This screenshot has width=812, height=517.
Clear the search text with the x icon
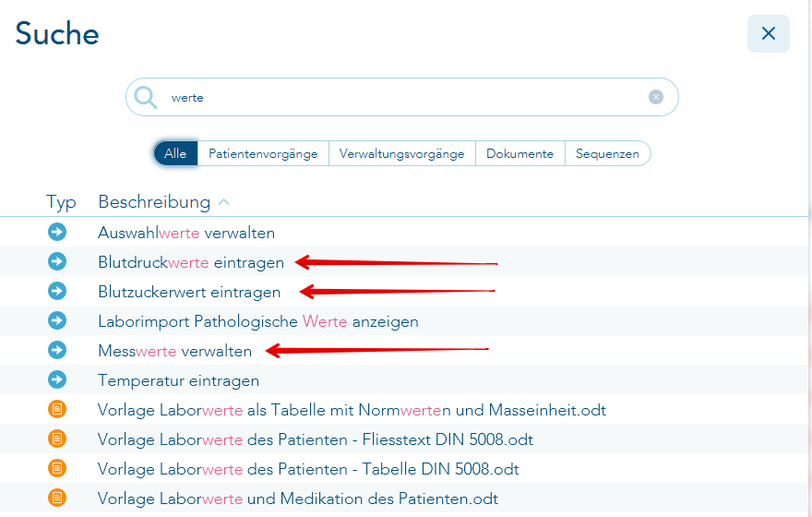pyautogui.click(x=655, y=97)
